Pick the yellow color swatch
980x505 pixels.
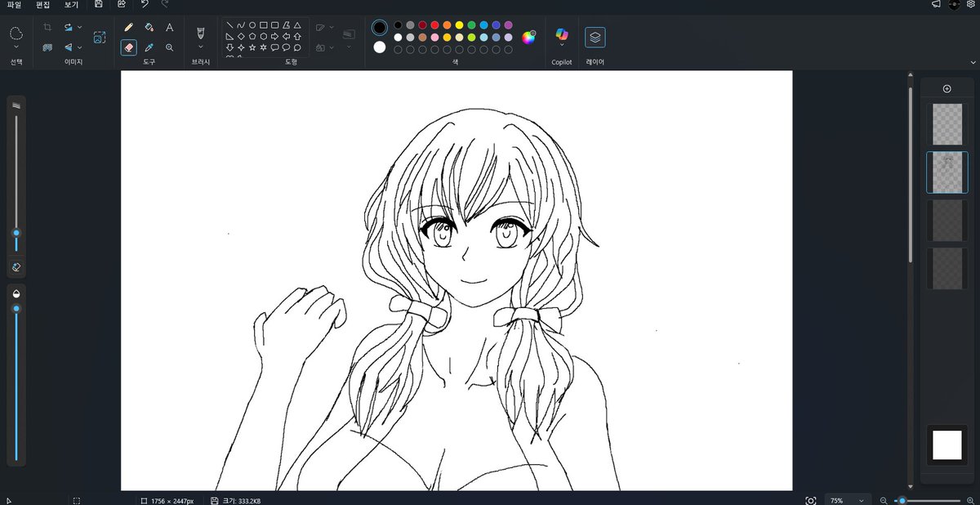pos(459,25)
